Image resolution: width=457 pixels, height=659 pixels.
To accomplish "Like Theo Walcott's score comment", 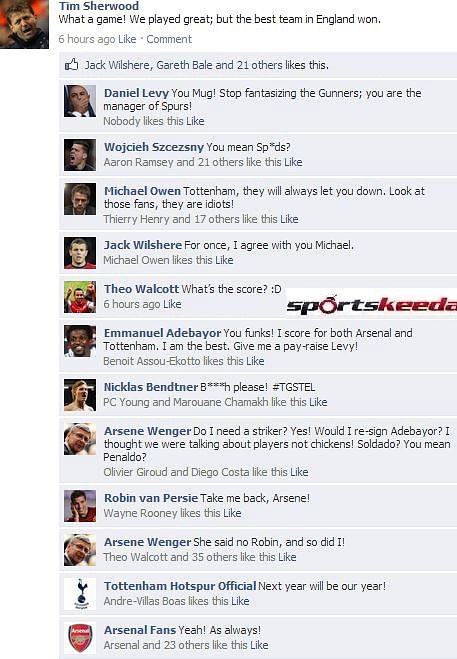I will point(172,304).
